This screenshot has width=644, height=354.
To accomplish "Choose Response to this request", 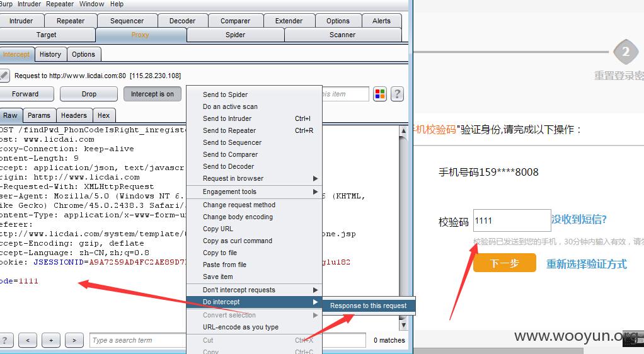I will [x=369, y=305].
